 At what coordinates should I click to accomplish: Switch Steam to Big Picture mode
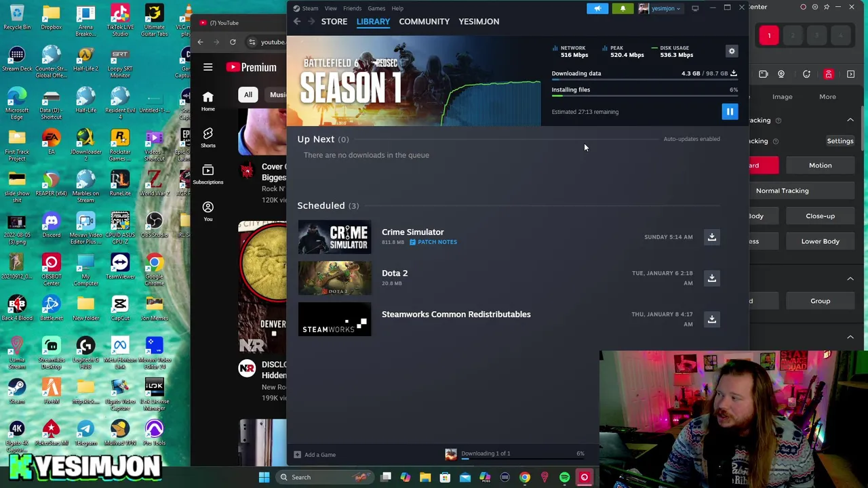[695, 8]
